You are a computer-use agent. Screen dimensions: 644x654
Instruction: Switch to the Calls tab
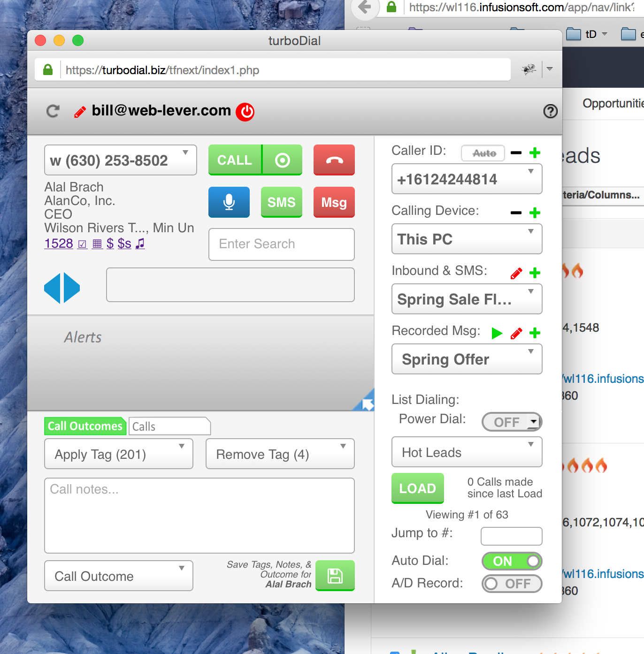tap(169, 426)
